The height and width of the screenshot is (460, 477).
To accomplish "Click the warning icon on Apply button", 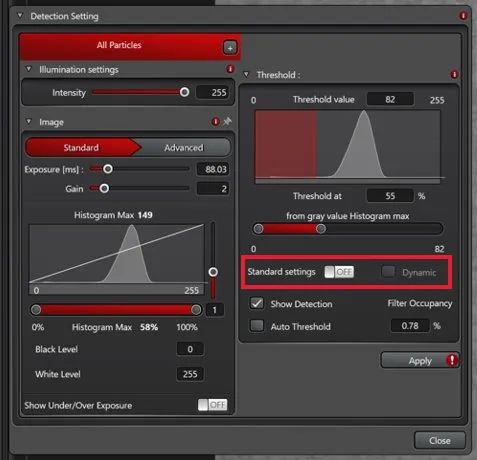I will (x=452, y=360).
